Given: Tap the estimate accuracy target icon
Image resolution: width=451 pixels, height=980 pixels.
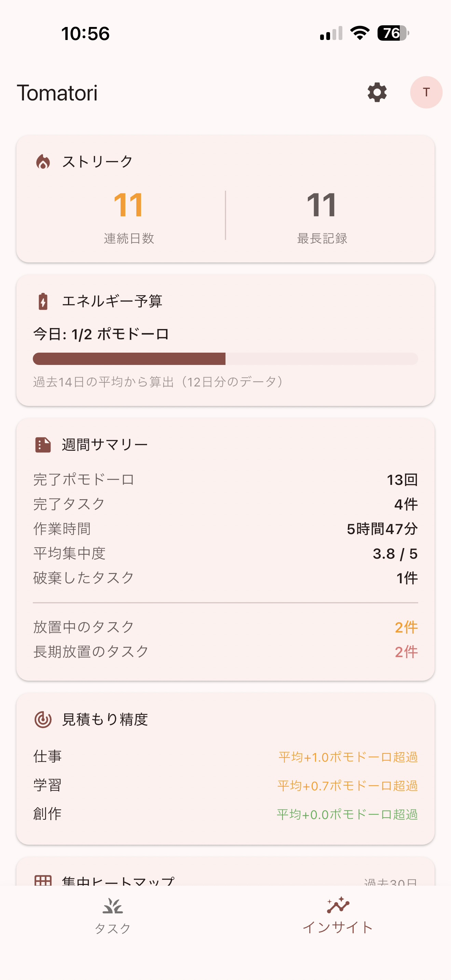Looking at the screenshot, I should tap(43, 719).
